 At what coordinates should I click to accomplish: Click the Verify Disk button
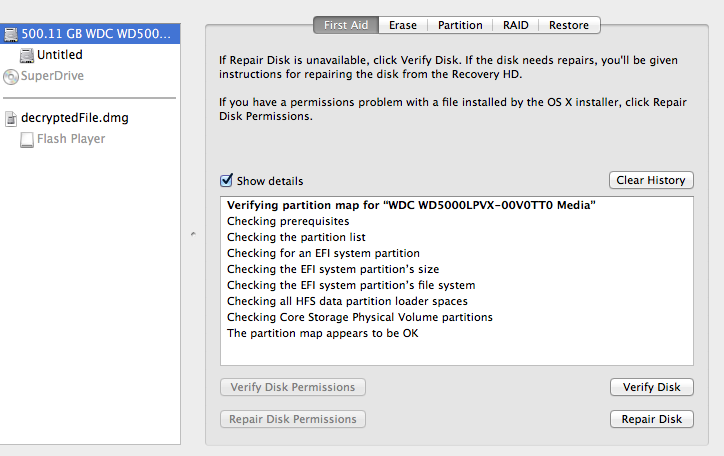pos(652,387)
